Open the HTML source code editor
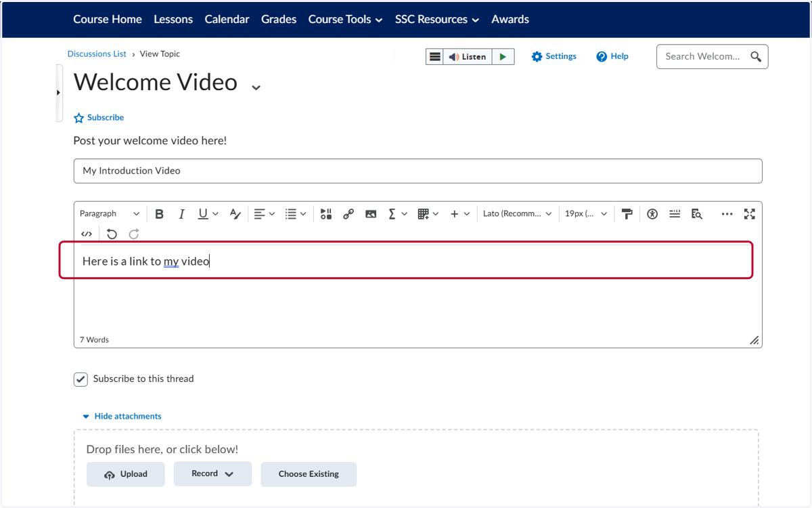 point(87,234)
